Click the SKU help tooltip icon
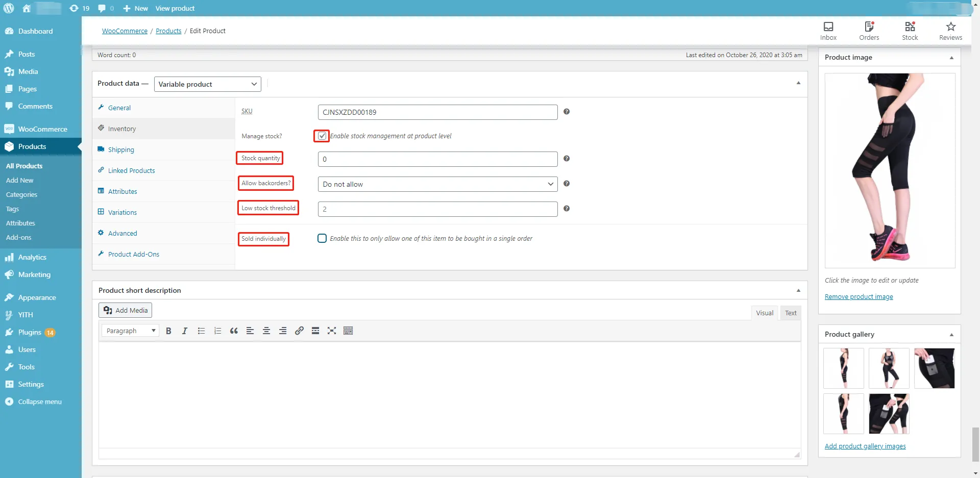Viewport: 980px width, 478px height. (x=567, y=112)
